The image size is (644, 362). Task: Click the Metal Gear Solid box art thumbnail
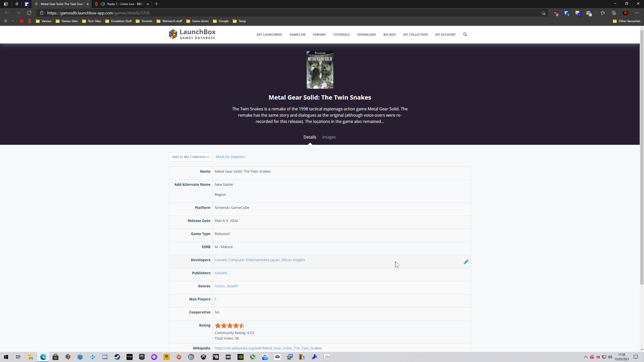[320, 70]
